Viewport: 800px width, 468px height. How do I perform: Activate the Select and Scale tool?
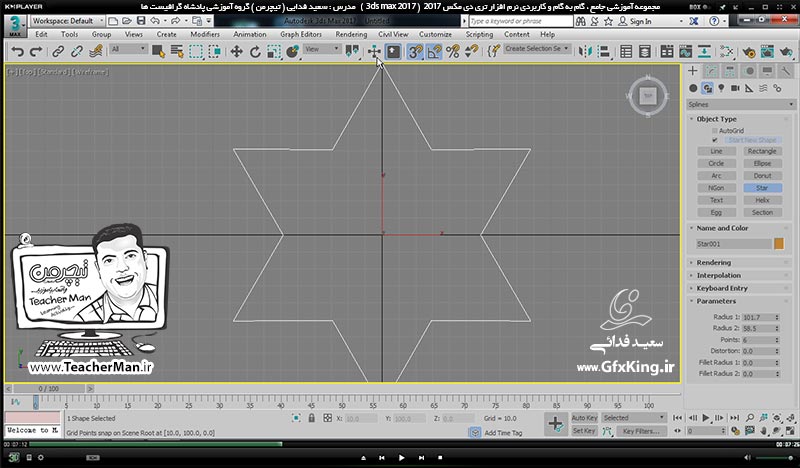[x=274, y=51]
